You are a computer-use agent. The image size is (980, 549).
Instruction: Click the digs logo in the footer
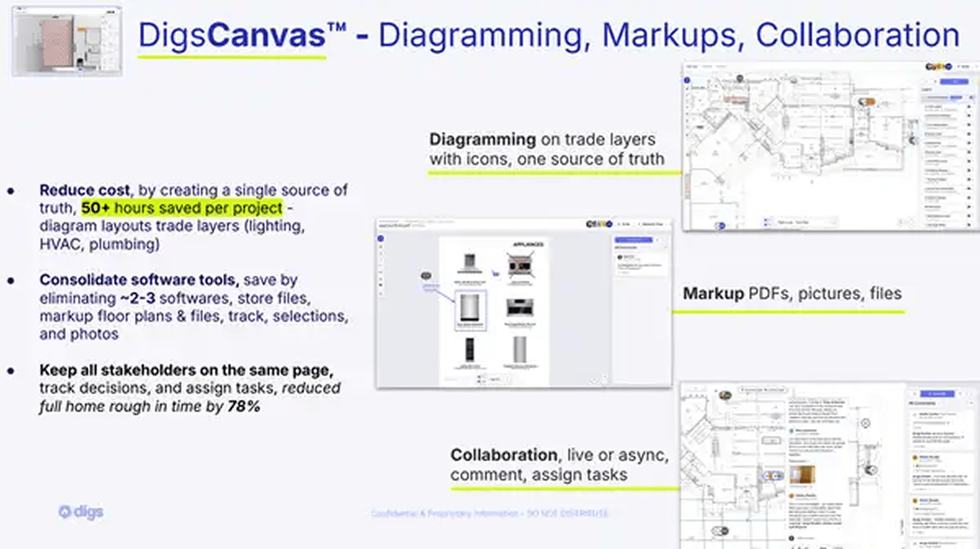(81, 512)
